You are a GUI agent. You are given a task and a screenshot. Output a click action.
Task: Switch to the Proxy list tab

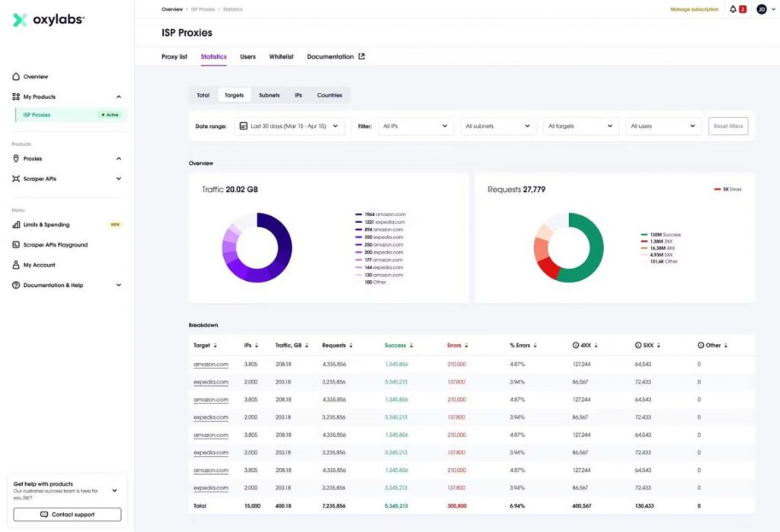click(x=174, y=56)
